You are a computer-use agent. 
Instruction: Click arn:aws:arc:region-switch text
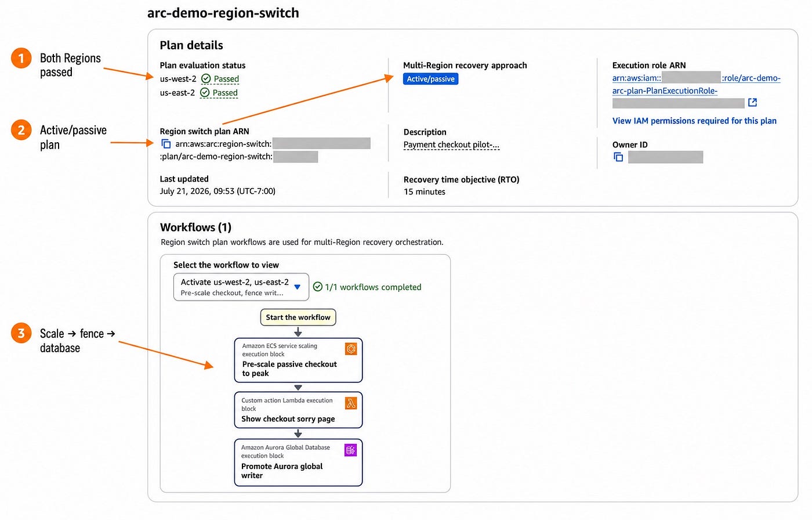pos(223,144)
